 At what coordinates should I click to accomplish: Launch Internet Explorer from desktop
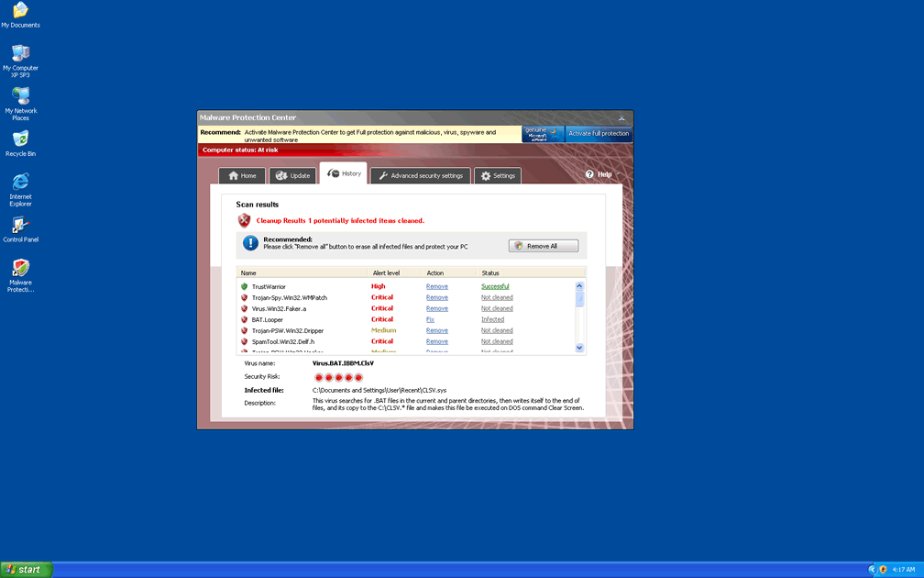pos(20,182)
